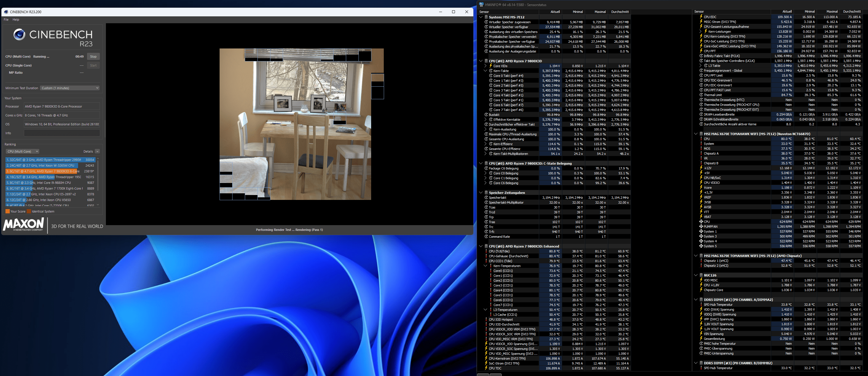
Task: Click the clock icon beside Core 0 Takt
Action: pyautogui.click(x=491, y=76)
